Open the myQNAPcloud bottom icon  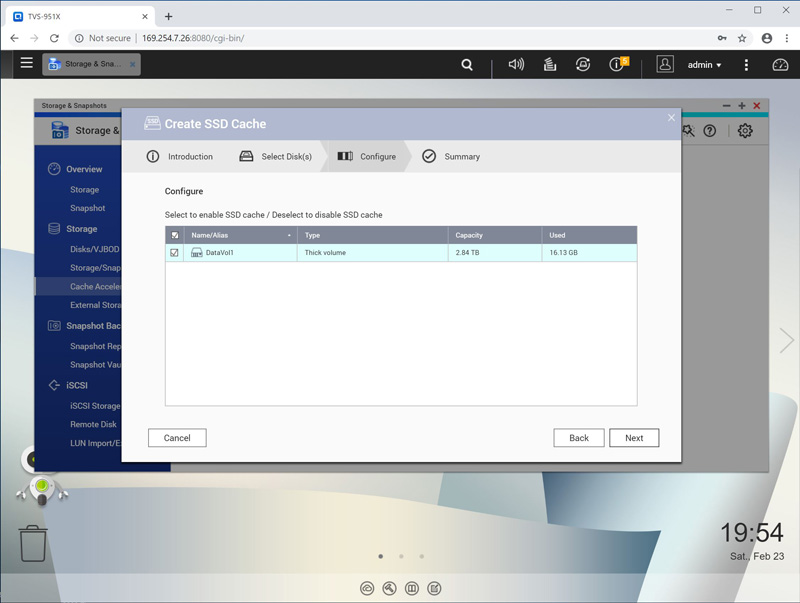point(367,589)
